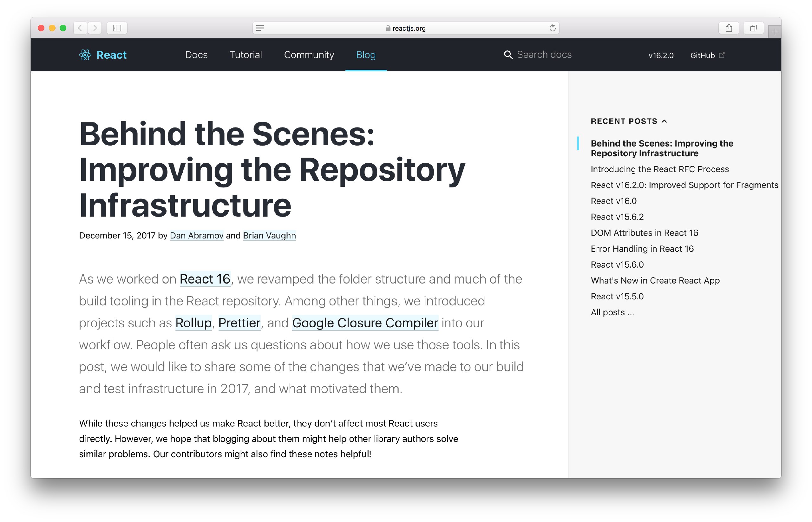Open Reader view icon in address bar

[260, 28]
